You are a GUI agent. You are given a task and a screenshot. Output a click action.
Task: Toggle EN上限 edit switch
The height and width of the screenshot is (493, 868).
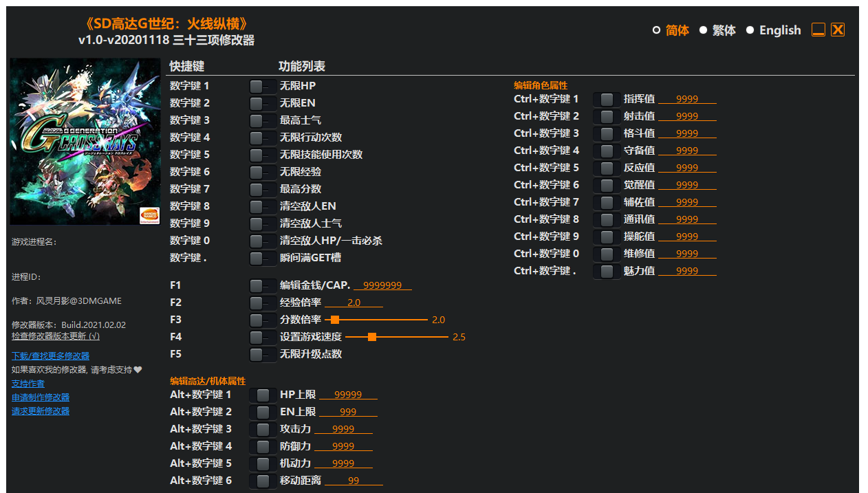(263, 412)
